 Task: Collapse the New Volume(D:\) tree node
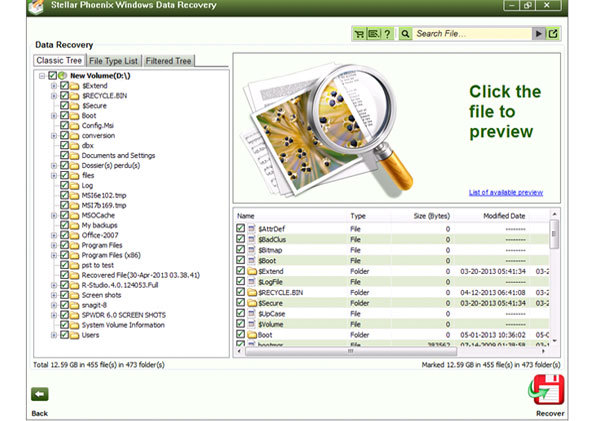click(42, 76)
